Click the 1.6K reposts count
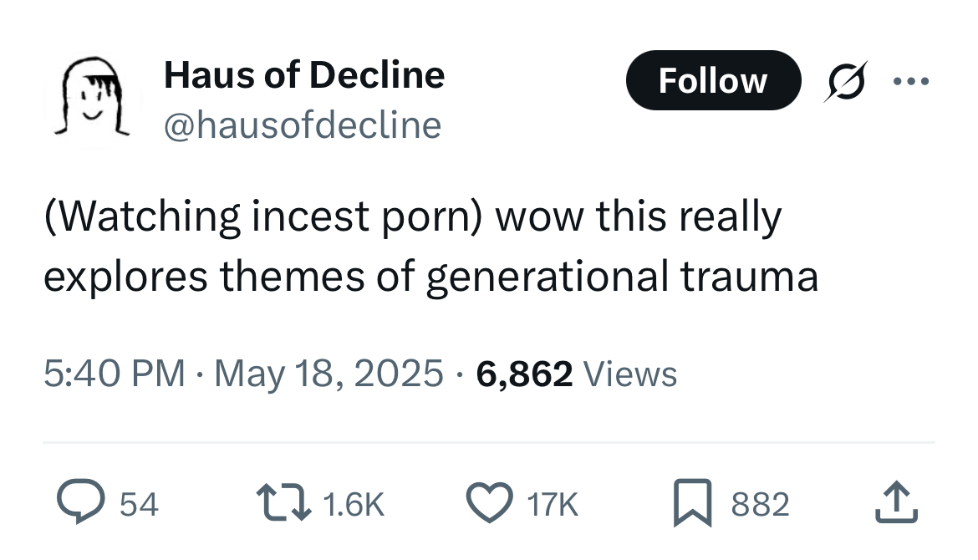Viewport: 978px width, 560px height. click(x=354, y=504)
